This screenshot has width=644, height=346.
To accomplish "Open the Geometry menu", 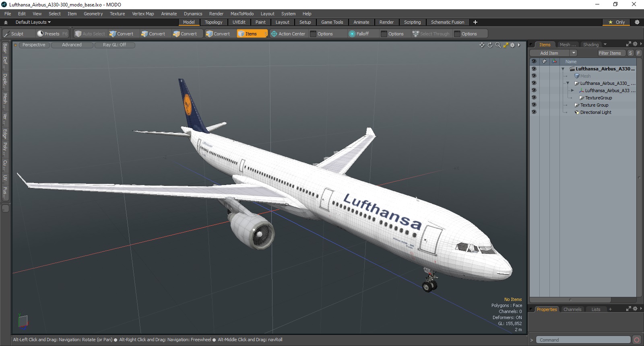I will click(x=93, y=14).
